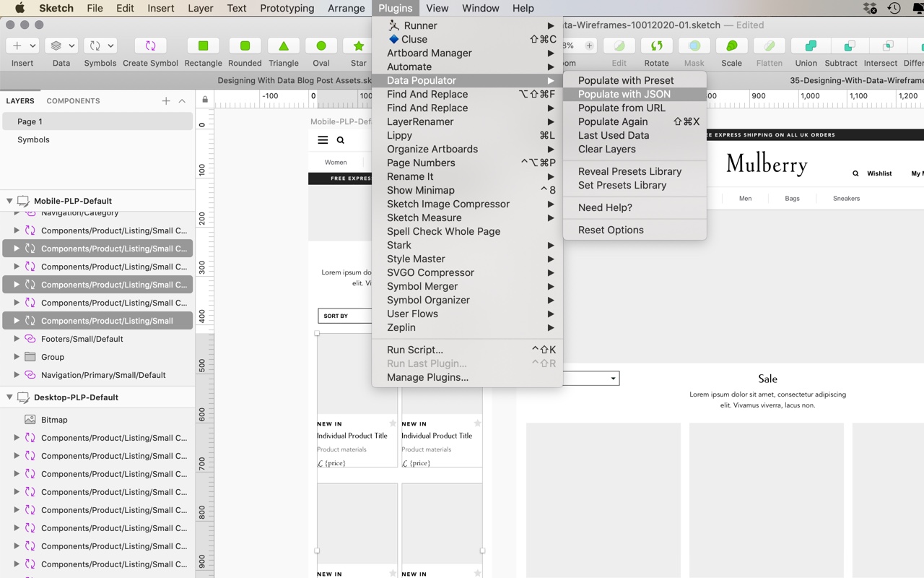Image resolution: width=924 pixels, height=578 pixels.
Task: Click the Scale tool icon
Action: coord(731,46)
